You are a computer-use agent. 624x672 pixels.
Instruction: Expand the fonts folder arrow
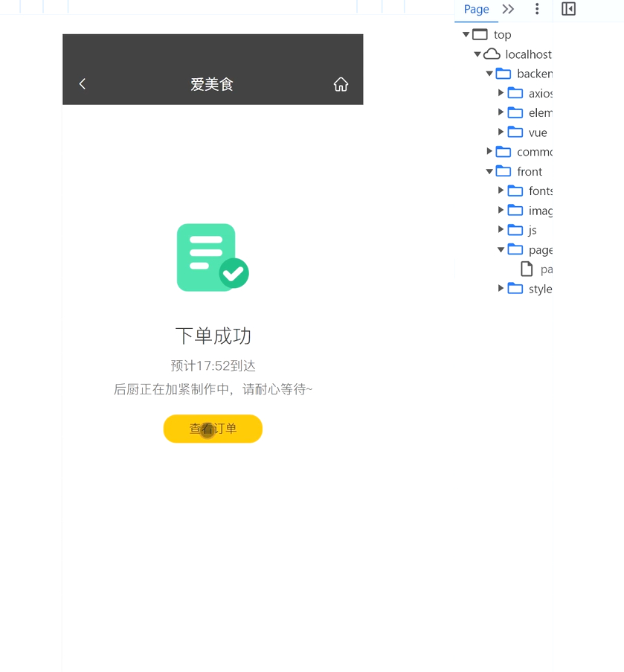(501, 191)
